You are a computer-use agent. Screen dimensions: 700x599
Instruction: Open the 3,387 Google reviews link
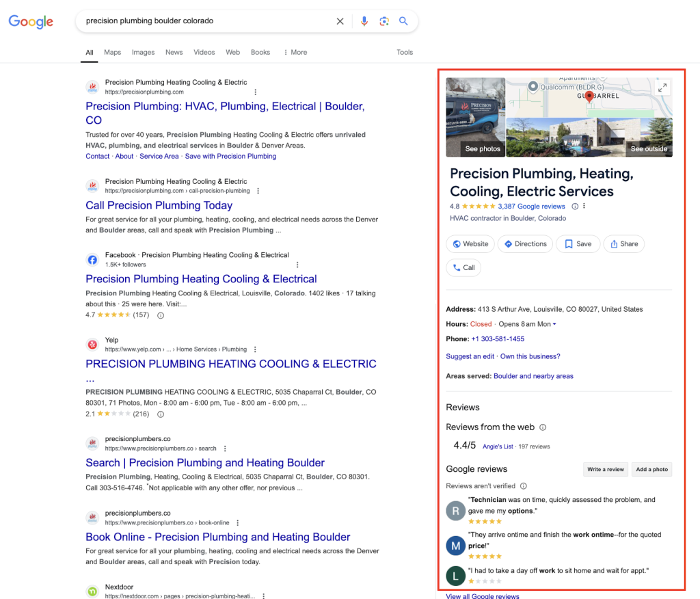coord(531,207)
